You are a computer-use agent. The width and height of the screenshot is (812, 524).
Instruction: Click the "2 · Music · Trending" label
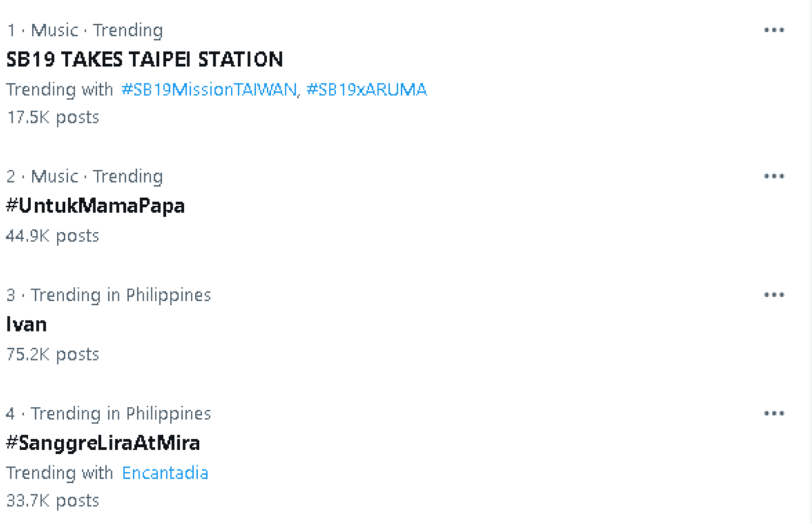coord(85,176)
